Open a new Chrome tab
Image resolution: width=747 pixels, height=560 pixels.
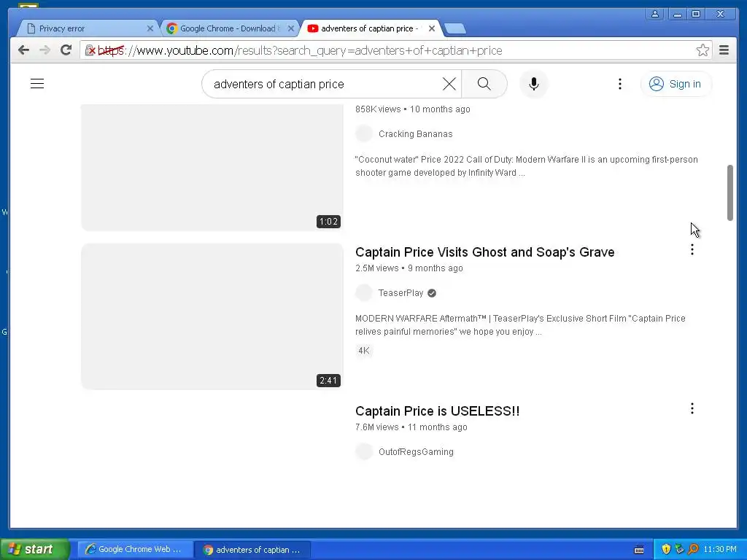coord(455,29)
